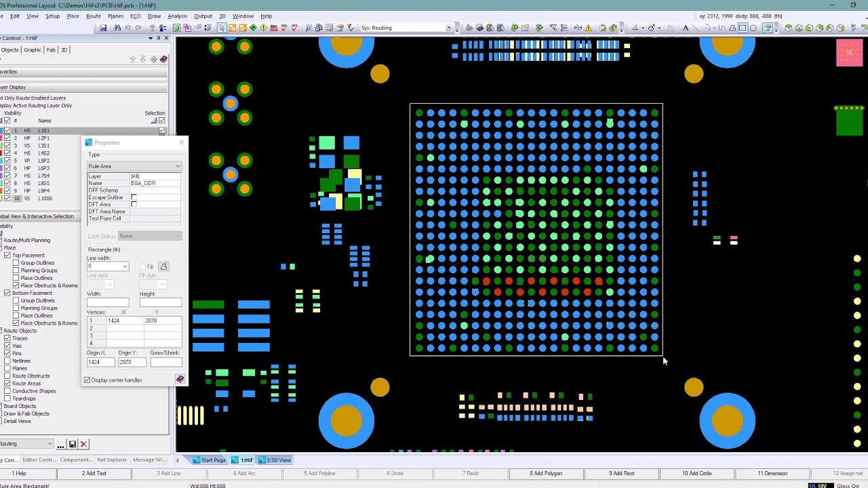Toggle the Traces visibility checkbox
This screenshot has width=868, height=488.
pyautogui.click(x=7, y=338)
